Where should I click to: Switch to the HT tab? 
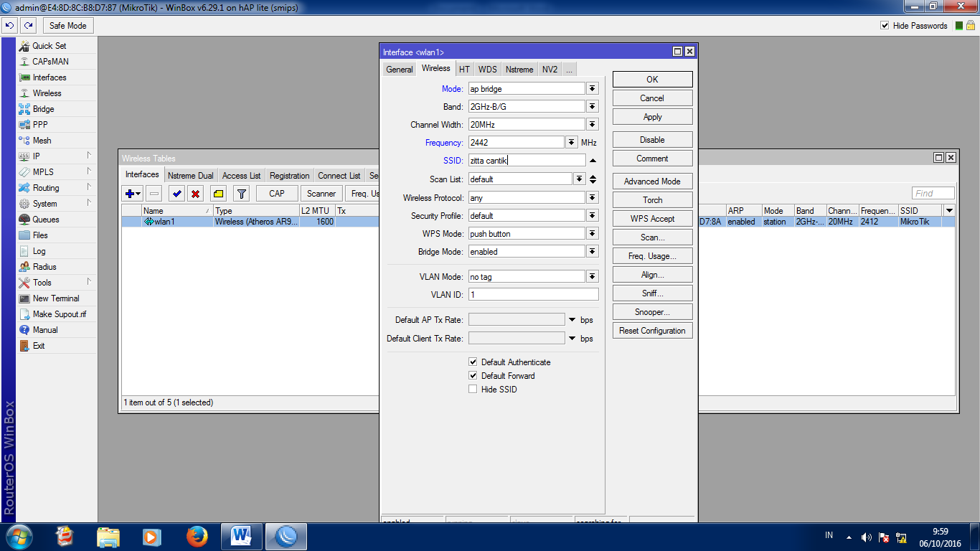464,70
